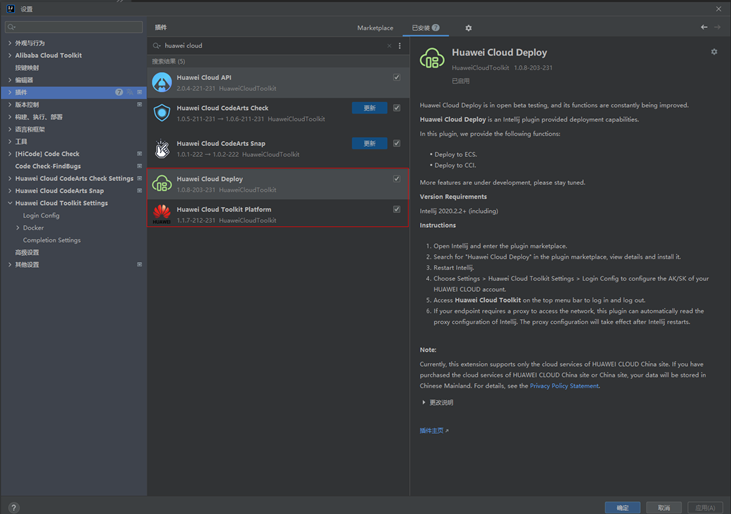This screenshot has height=514, width=731.
Task: Open the Privacy Policy Statement link
Action: tap(564, 386)
